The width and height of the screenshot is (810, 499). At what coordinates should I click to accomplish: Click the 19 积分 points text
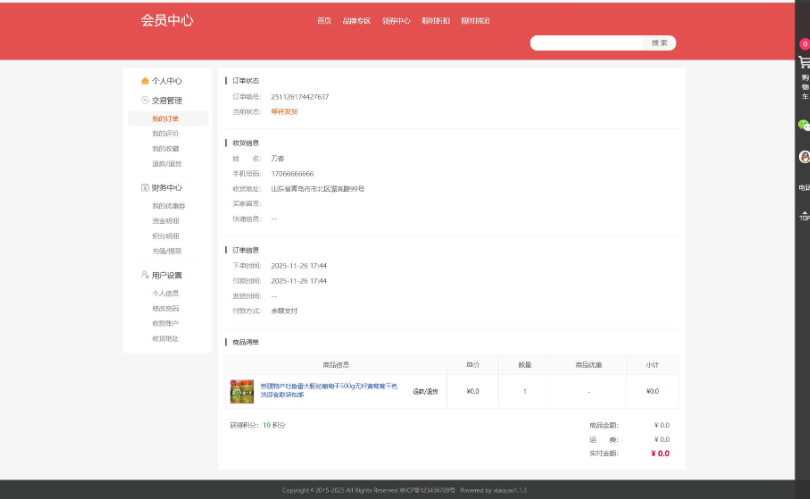pyautogui.click(x=274, y=425)
